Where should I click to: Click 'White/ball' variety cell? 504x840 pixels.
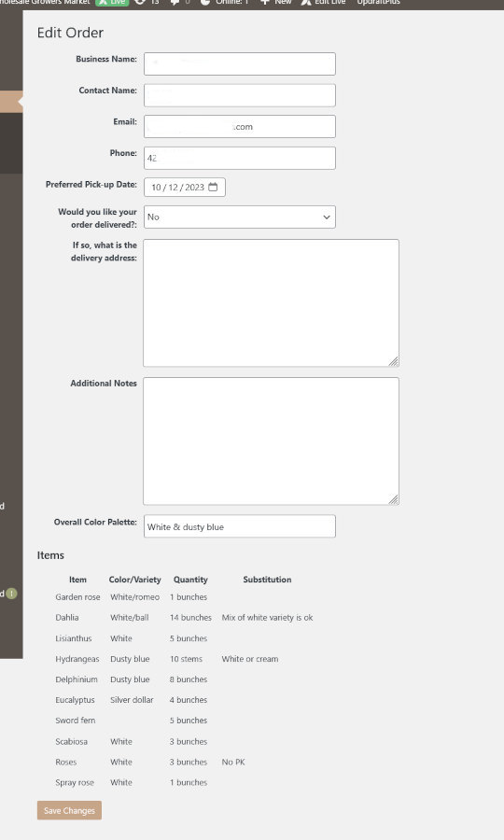[130, 617]
